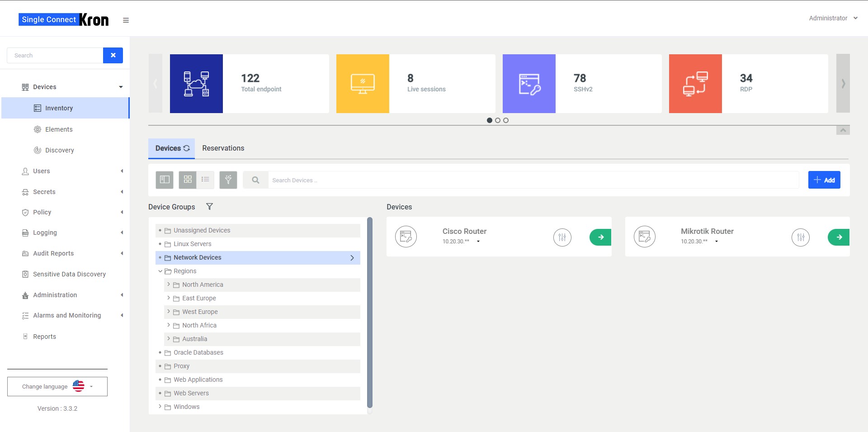Image resolution: width=868 pixels, height=432 pixels.
Task: Open the Administrator account dropdown
Action: [x=833, y=18]
